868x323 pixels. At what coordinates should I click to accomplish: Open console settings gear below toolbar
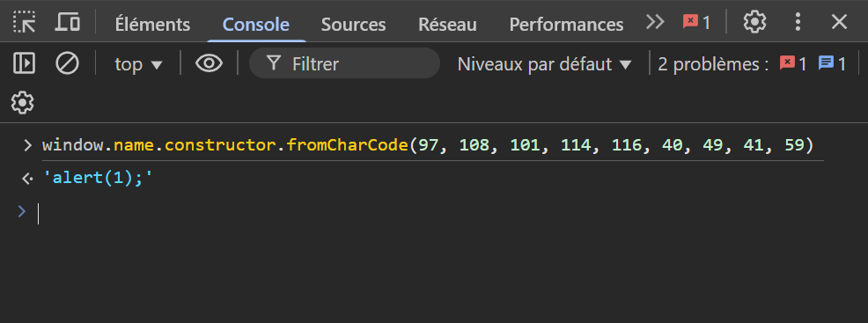click(22, 103)
